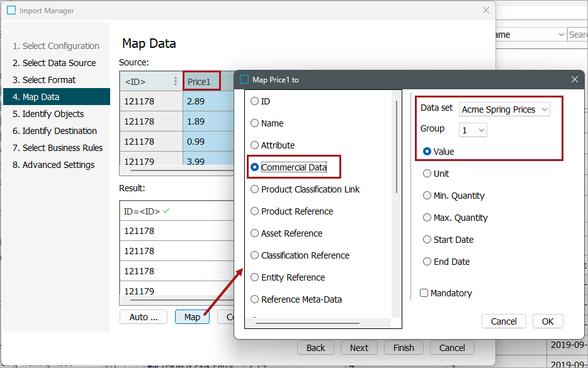
Task: Select the Value radio button
Action: pos(427,151)
